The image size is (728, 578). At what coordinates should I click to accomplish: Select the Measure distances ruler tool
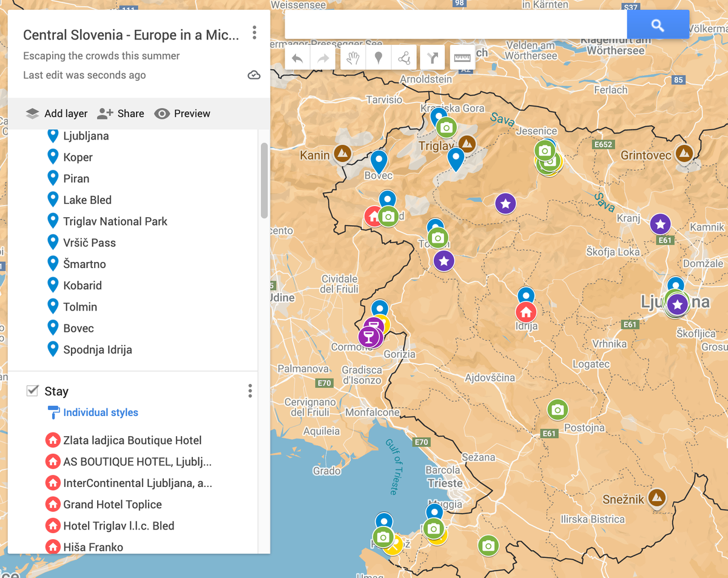point(461,57)
